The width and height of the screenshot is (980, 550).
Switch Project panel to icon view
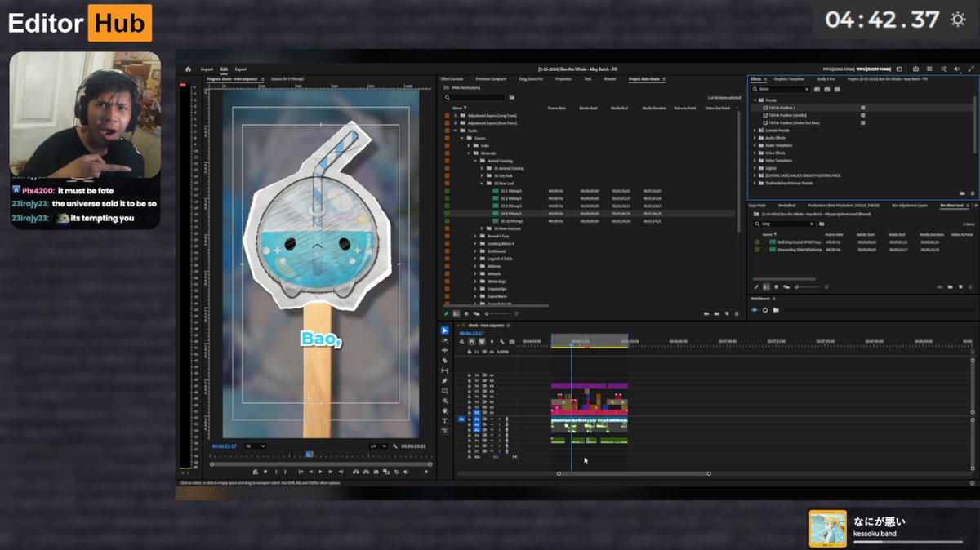coord(466,313)
